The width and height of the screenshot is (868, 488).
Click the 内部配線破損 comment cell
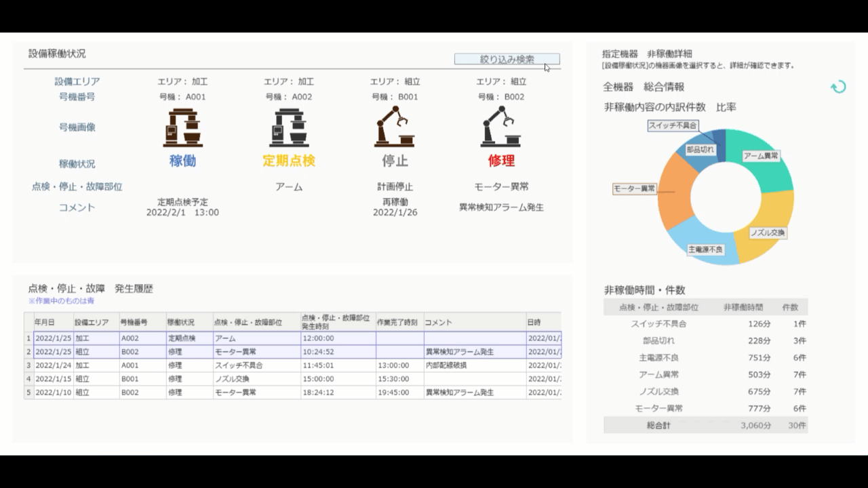coord(475,365)
